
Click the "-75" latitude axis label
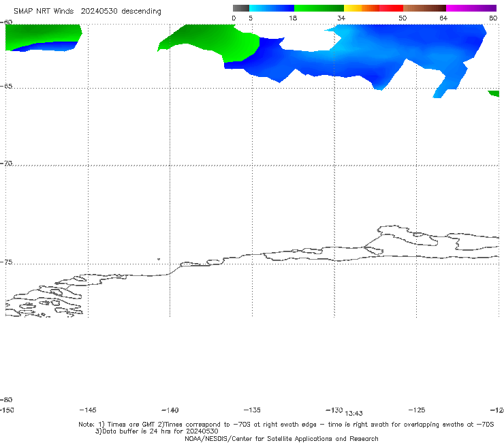click(x=6, y=262)
